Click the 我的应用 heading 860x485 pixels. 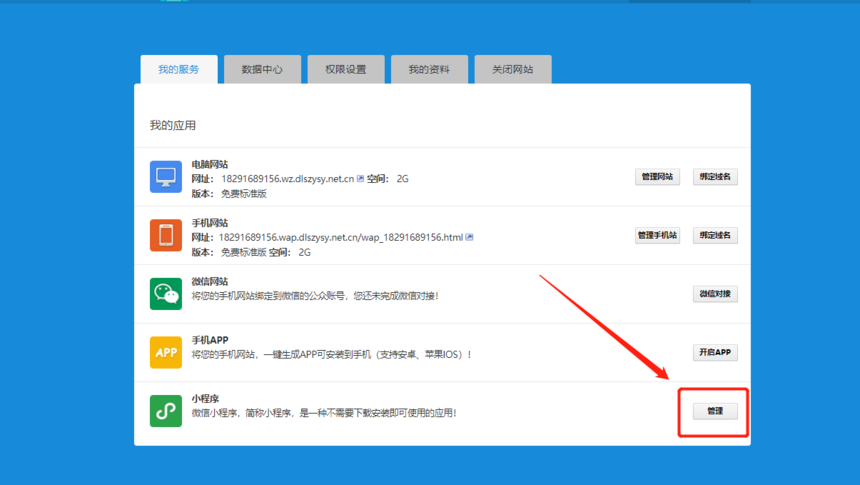(173, 126)
